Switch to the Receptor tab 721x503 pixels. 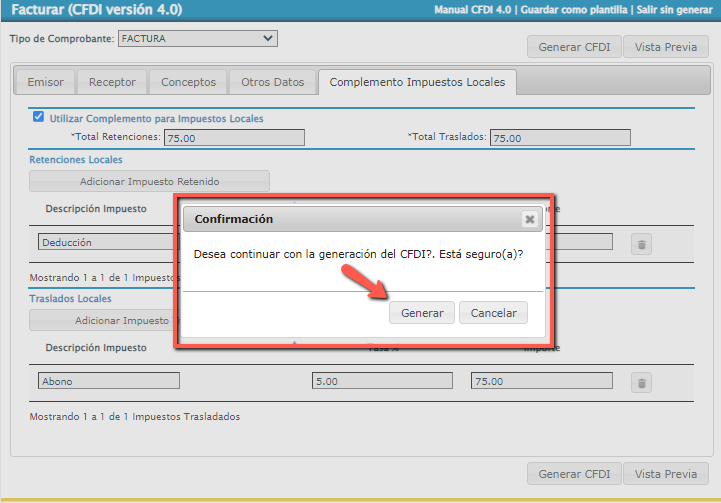(113, 82)
